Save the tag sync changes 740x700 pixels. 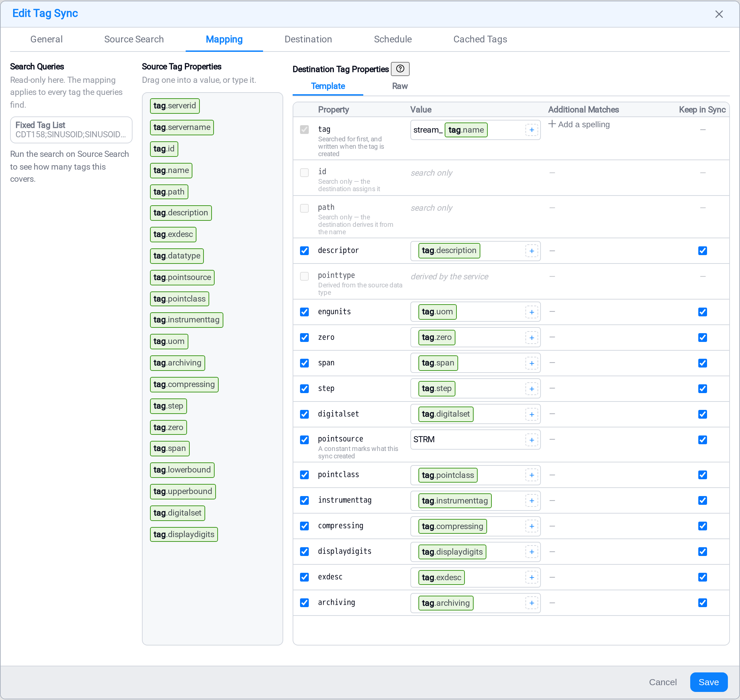tap(708, 682)
